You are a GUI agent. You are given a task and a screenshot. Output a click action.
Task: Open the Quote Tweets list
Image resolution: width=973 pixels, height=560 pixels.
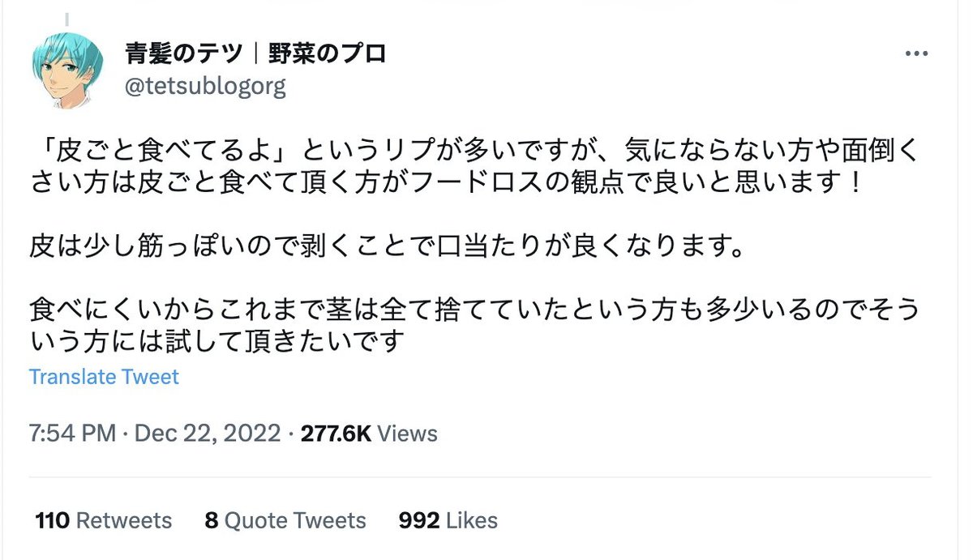point(295,520)
